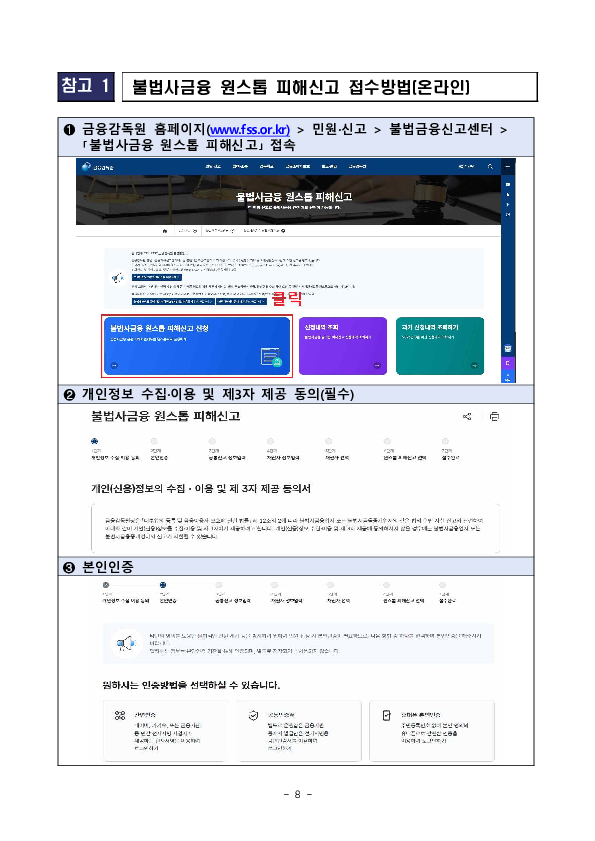
Task: Click step 2 marker in consent progress bar
Action: 154,441
